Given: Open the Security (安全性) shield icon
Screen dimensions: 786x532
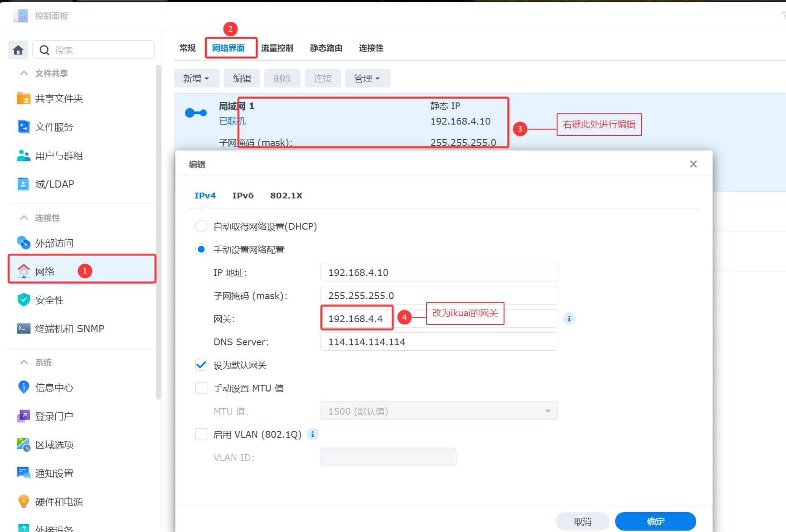Looking at the screenshot, I should point(23,300).
